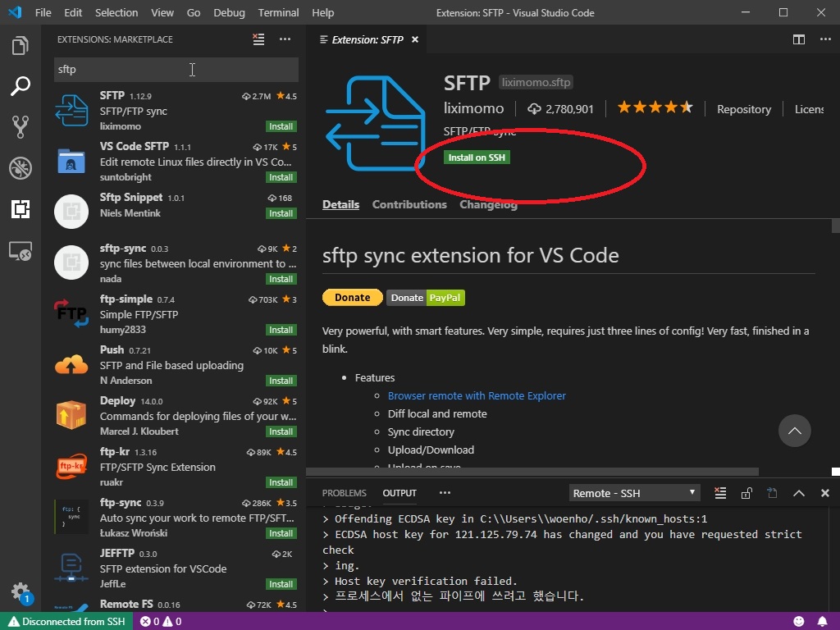Image resolution: width=840 pixels, height=630 pixels.
Task: Install the sftp-sync extension by nada
Action: (x=281, y=279)
